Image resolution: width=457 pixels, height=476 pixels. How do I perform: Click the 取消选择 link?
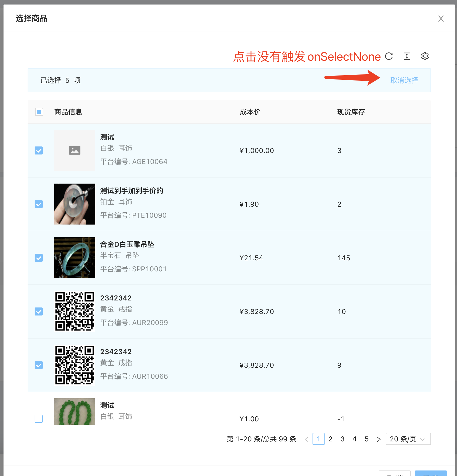pos(404,80)
